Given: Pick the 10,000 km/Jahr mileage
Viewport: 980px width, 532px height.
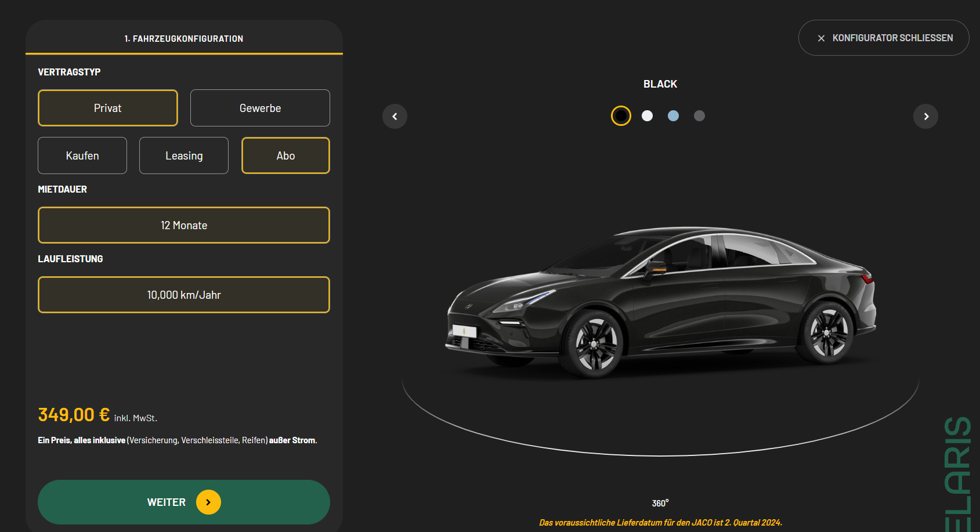Looking at the screenshot, I should point(184,295).
